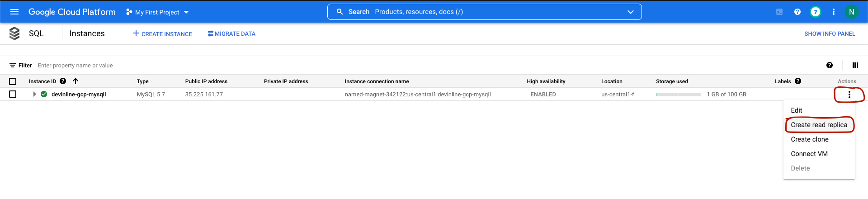Open the My First Project dropdown
Screen dimensions: 868x199
[x=157, y=12]
